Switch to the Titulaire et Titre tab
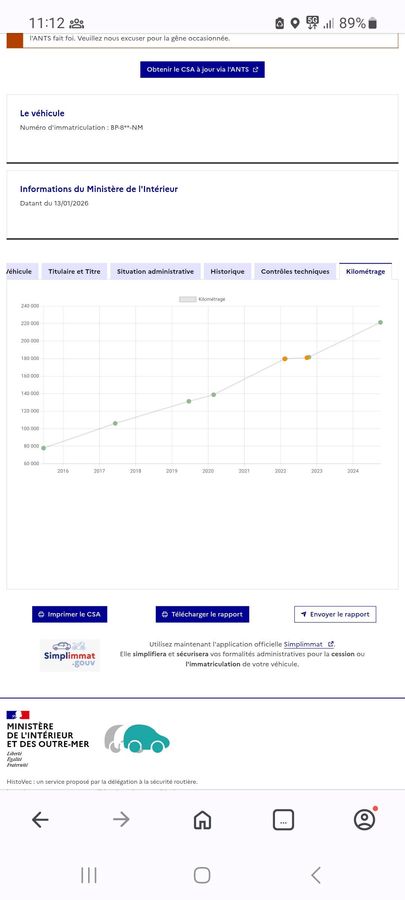 75,271
